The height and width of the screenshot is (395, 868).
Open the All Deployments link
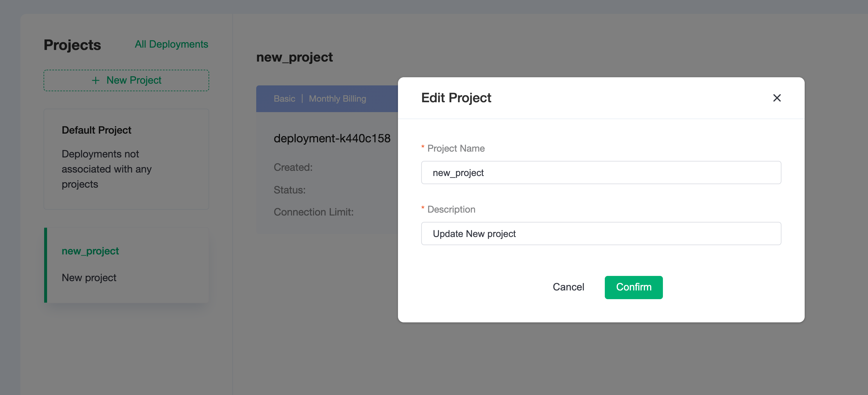171,44
